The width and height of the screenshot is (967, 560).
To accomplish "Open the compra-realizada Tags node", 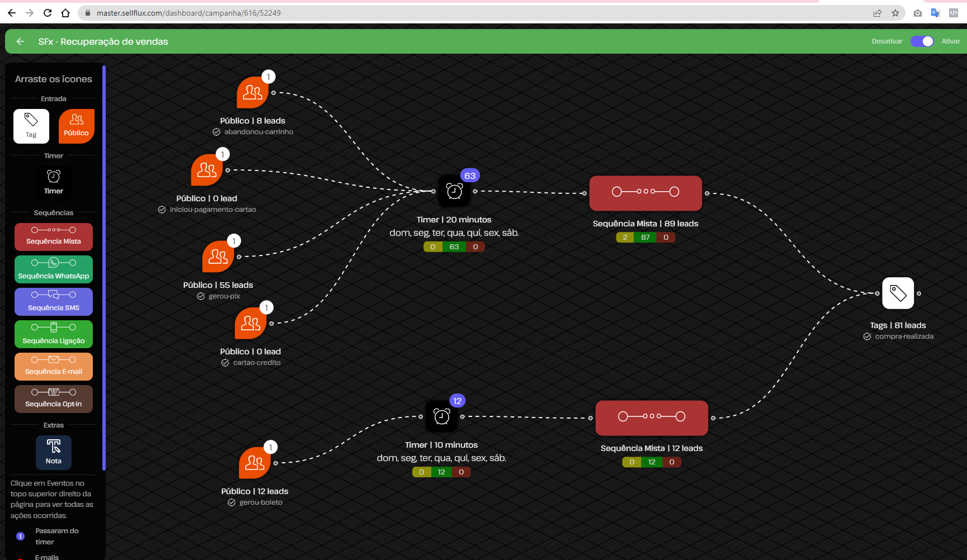I will coord(898,293).
